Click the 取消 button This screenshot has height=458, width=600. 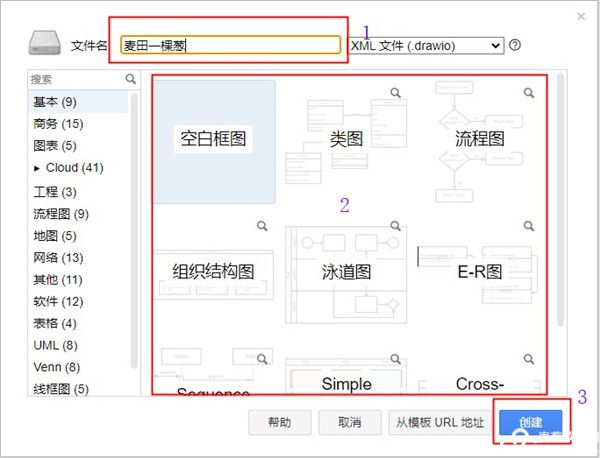pyautogui.click(x=349, y=422)
